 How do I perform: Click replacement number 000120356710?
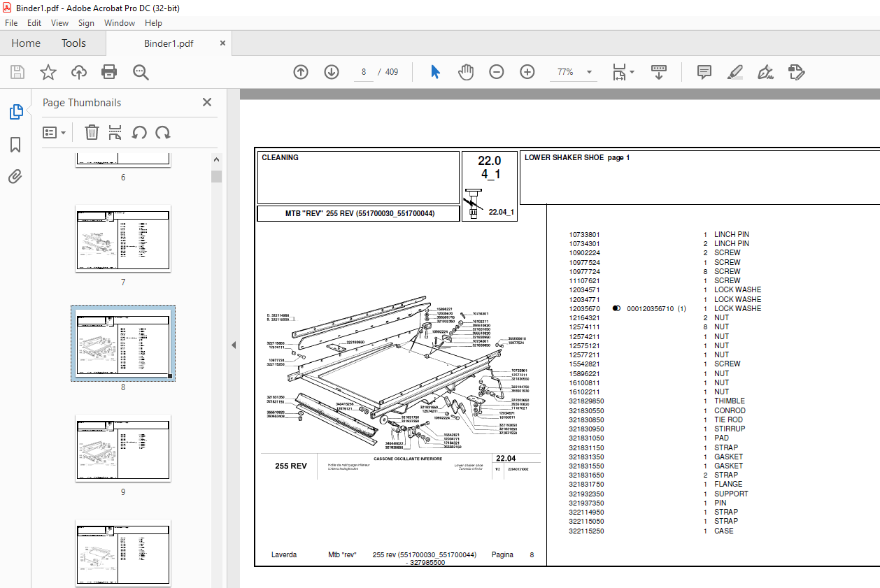[651, 308]
